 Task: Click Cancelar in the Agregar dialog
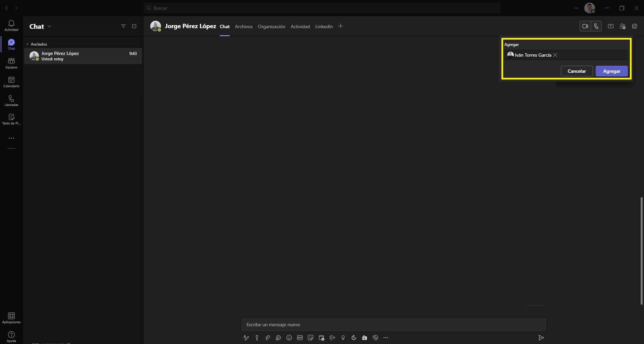point(577,71)
